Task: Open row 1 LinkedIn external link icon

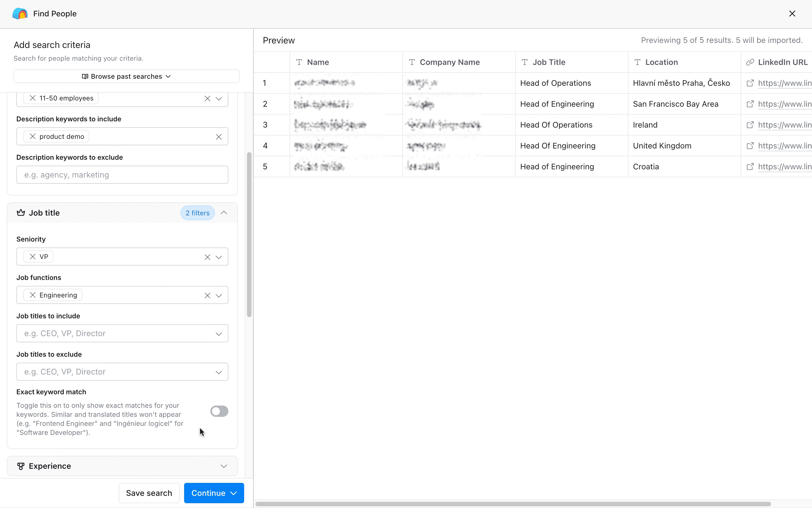Action: (750, 83)
